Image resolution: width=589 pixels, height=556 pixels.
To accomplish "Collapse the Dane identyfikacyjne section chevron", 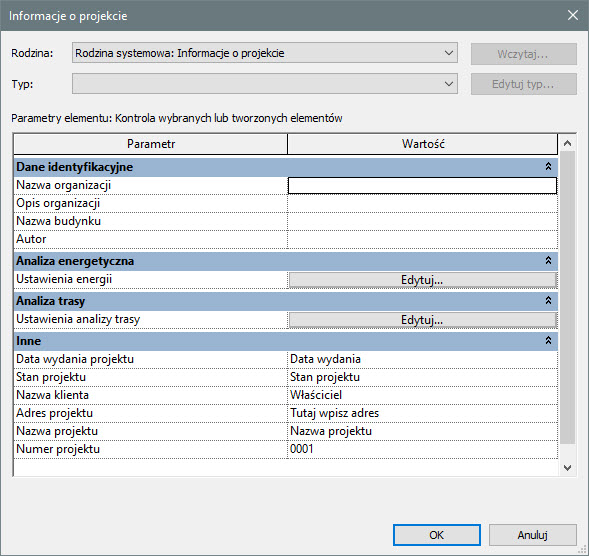I will [x=548, y=166].
